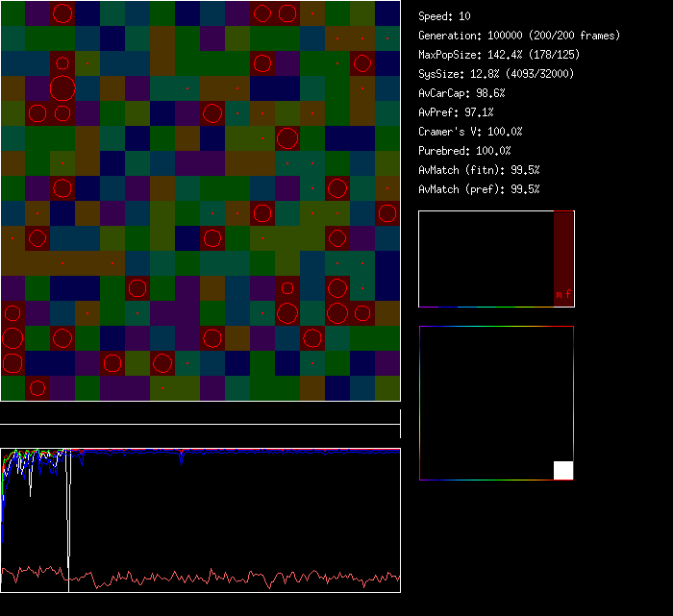Click the Cramer's V statistic

point(470,132)
